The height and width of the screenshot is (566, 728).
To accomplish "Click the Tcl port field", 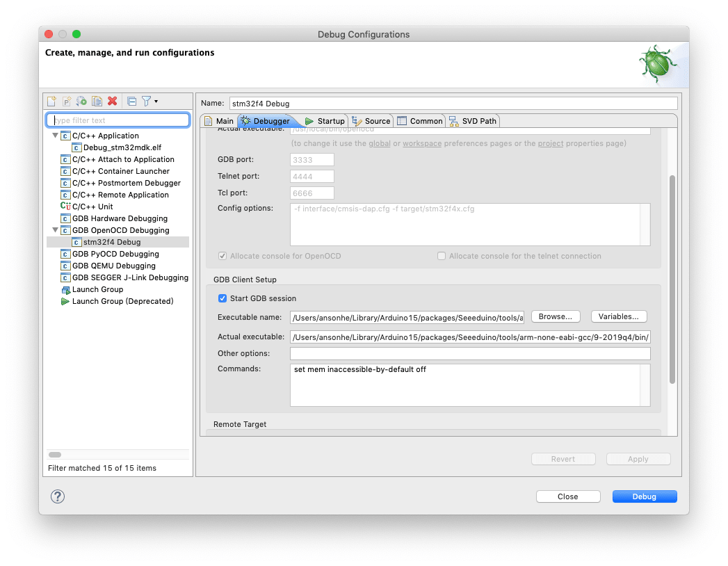I will pos(312,193).
